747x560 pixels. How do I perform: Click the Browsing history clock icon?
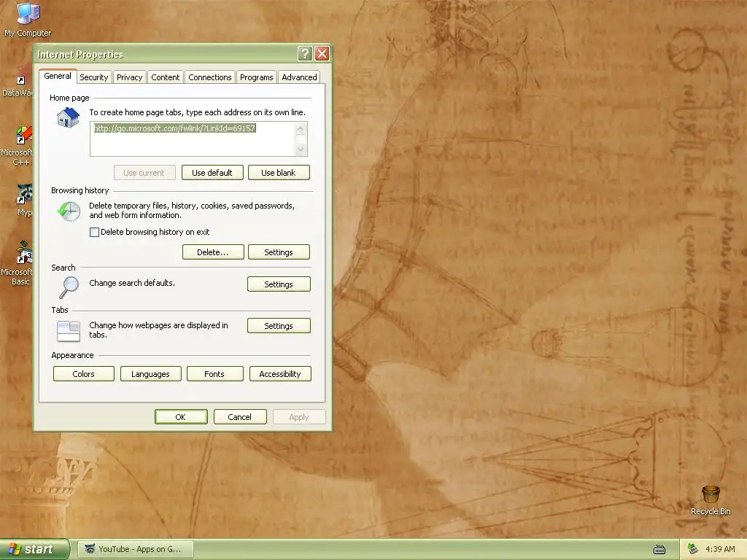[69, 211]
